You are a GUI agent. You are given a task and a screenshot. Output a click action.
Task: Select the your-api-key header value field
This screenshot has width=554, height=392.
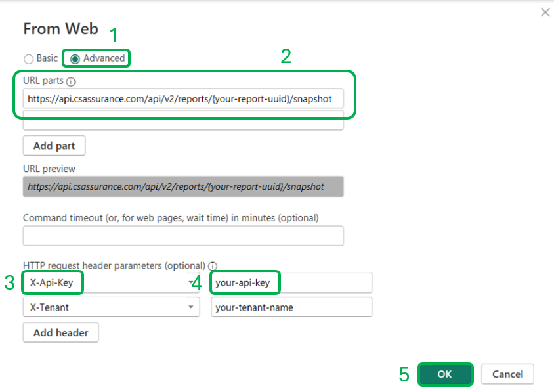[x=291, y=282]
